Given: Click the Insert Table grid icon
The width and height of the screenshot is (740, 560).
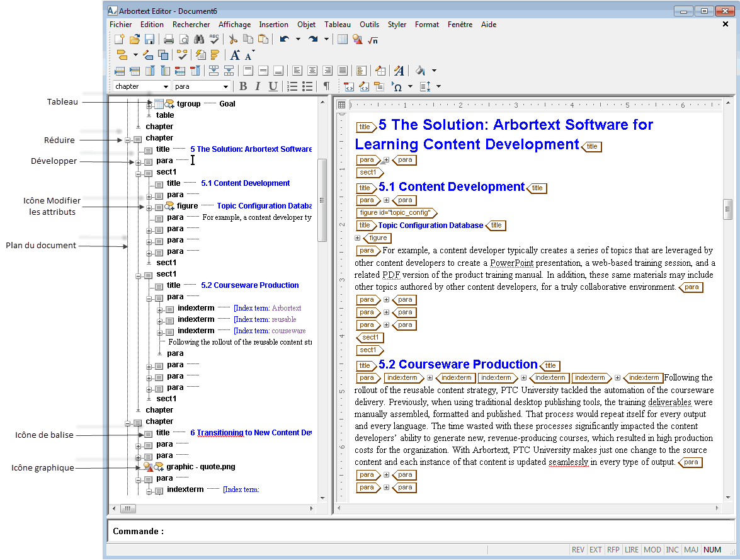Looking at the screenshot, I should click(343, 39).
